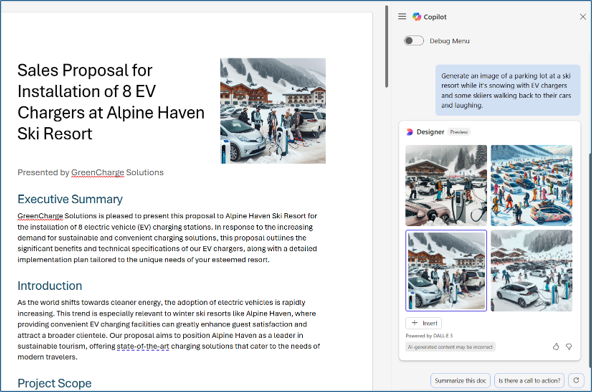This screenshot has height=392, width=592.
Task: Give thumbs up to generated images
Action: [556, 346]
